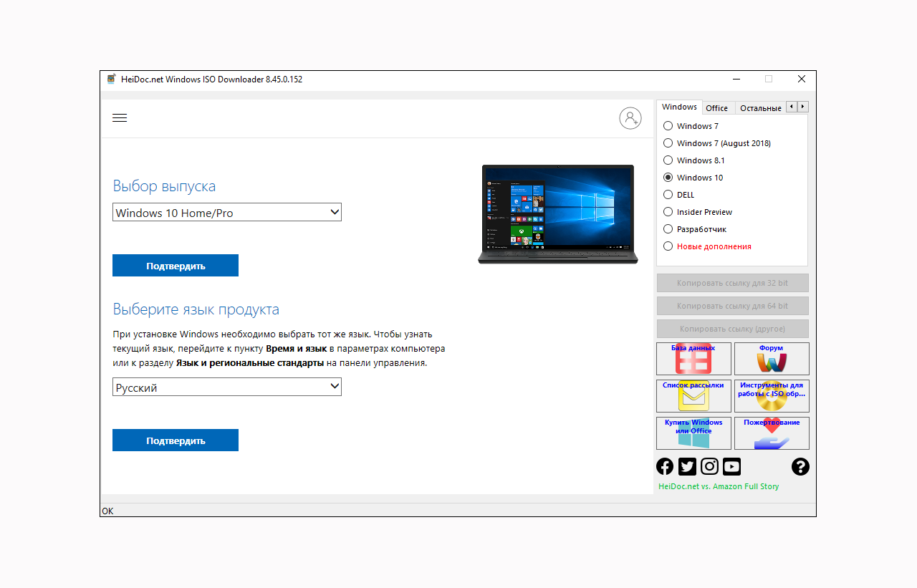Click the Пожертвование donation button
Image resolution: width=917 pixels, height=588 pixels.
(x=772, y=433)
